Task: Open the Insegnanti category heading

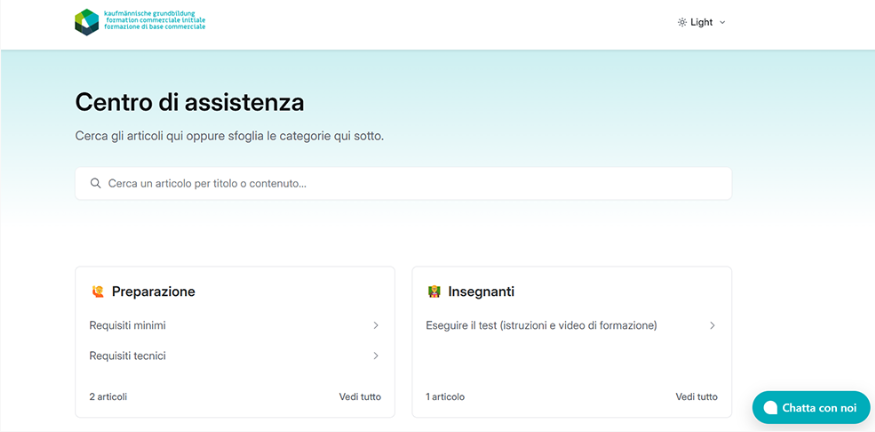Action: (x=481, y=292)
